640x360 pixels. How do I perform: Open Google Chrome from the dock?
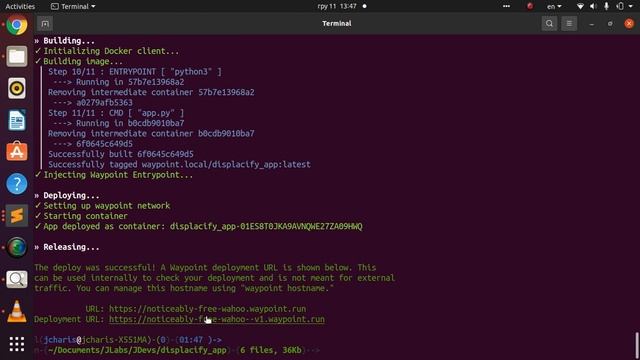tap(17, 25)
